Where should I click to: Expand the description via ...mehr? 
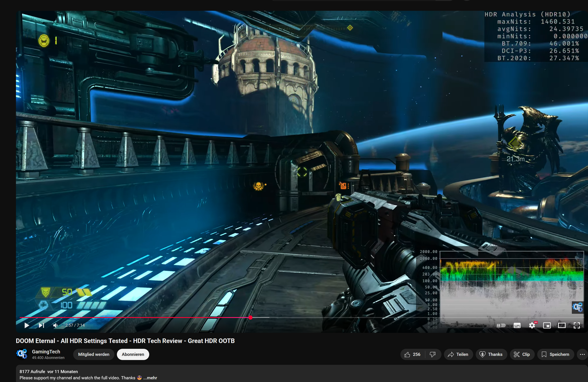(150, 378)
